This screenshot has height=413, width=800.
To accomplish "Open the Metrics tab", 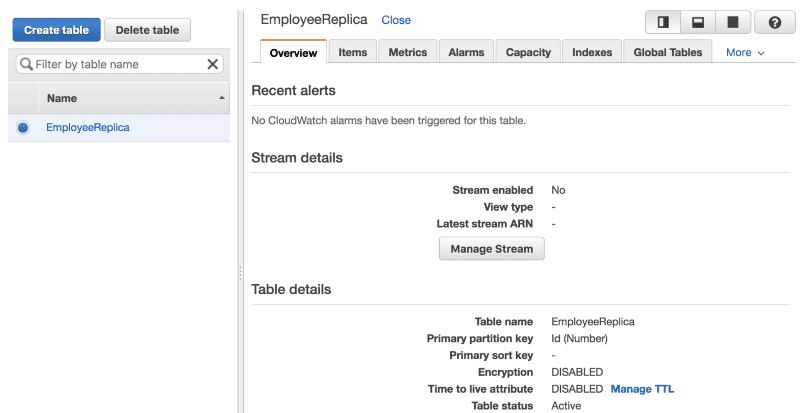I will (407, 52).
